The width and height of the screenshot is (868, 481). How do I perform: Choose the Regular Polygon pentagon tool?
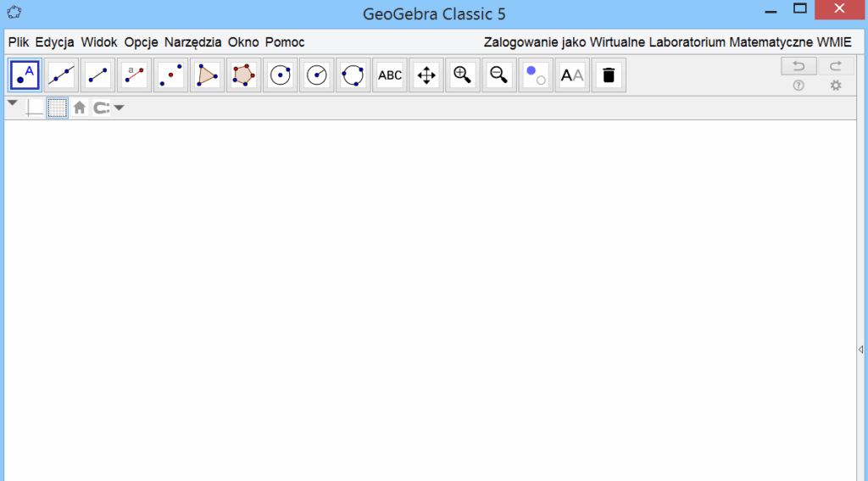[x=244, y=75]
